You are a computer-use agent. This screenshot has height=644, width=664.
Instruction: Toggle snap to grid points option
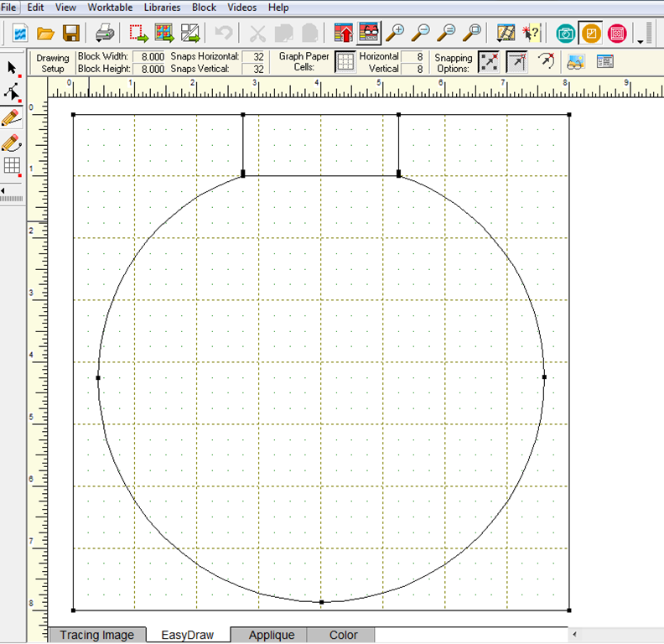click(489, 62)
